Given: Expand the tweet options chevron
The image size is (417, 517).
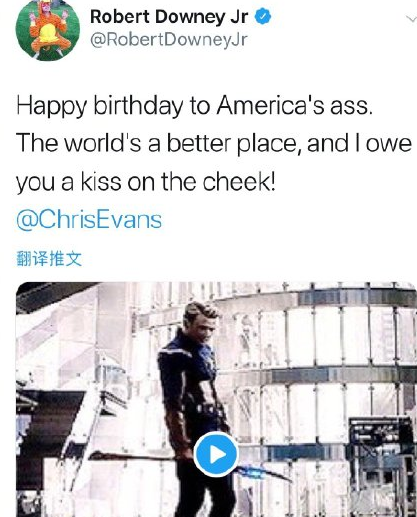Looking at the screenshot, I should click(x=411, y=19).
